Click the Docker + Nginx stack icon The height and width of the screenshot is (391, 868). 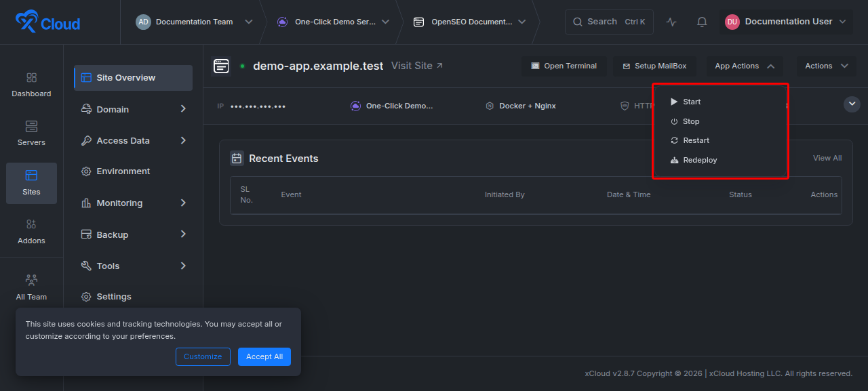tap(490, 106)
